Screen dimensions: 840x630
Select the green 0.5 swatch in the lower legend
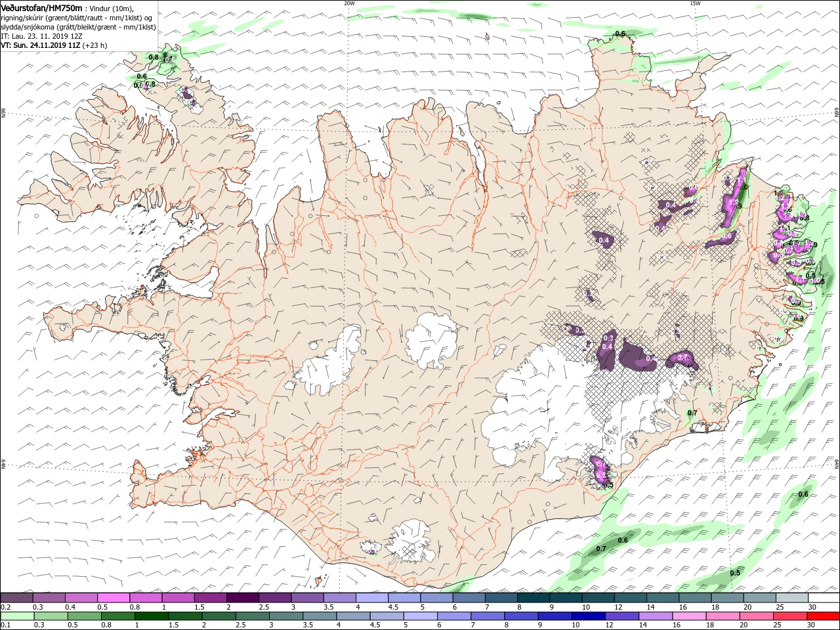pos(83,616)
